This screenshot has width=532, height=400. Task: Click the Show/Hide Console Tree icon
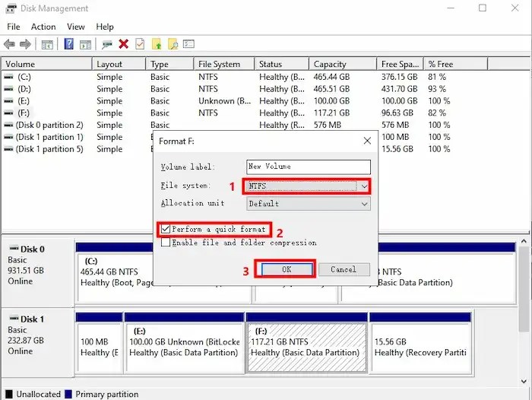(47, 44)
